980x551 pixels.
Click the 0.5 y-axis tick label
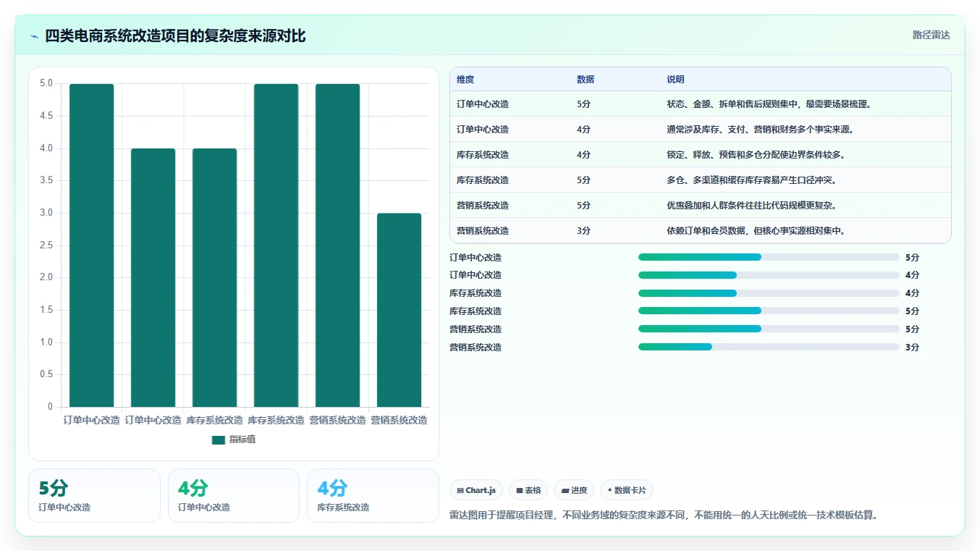(46, 374)
